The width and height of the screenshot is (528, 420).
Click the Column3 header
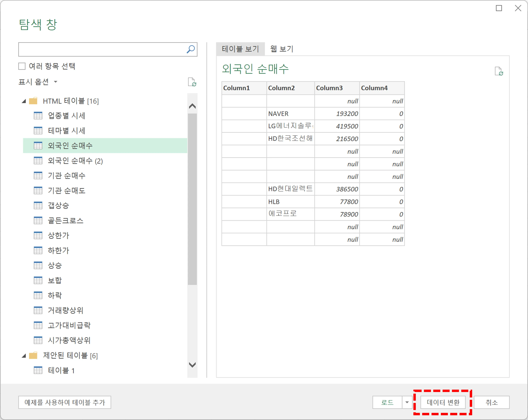337,88
